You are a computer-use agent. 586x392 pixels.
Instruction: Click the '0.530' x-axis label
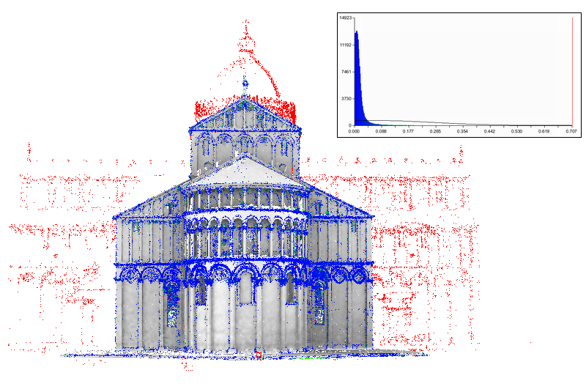516,131
